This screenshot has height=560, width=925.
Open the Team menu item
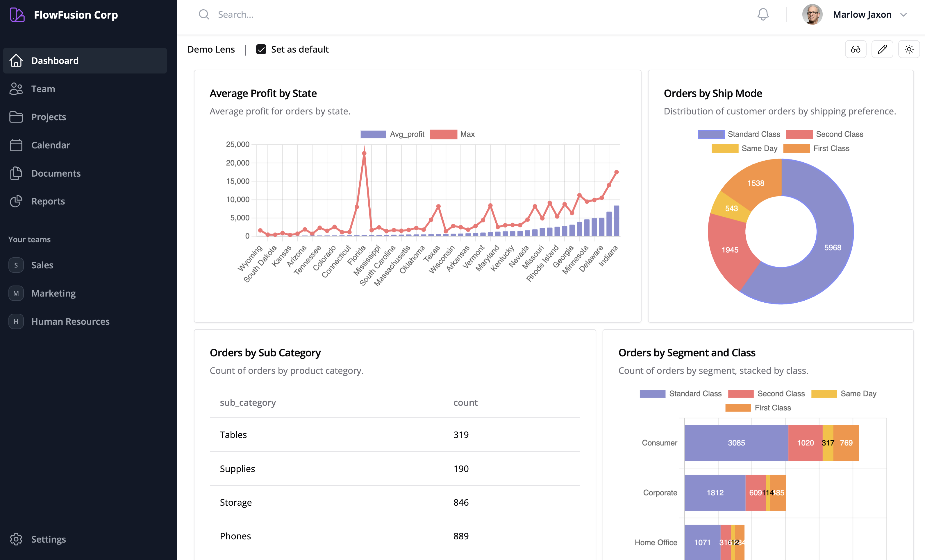point(43,89)
